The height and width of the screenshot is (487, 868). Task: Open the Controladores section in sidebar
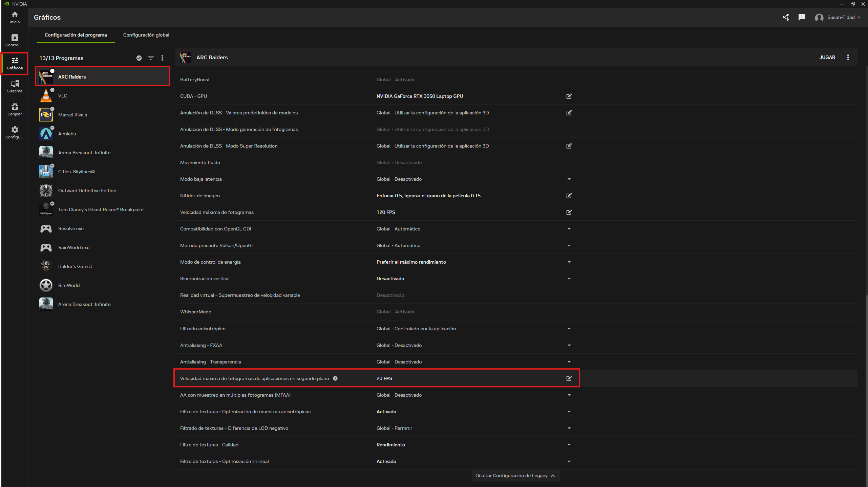(x=15, y=40)
